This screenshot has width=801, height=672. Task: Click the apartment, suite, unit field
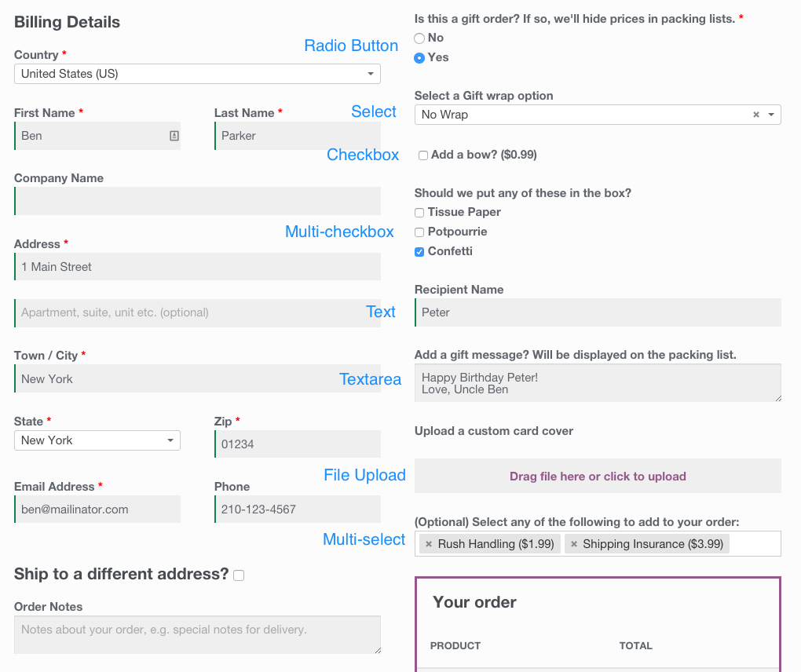(x=197, y=313)
